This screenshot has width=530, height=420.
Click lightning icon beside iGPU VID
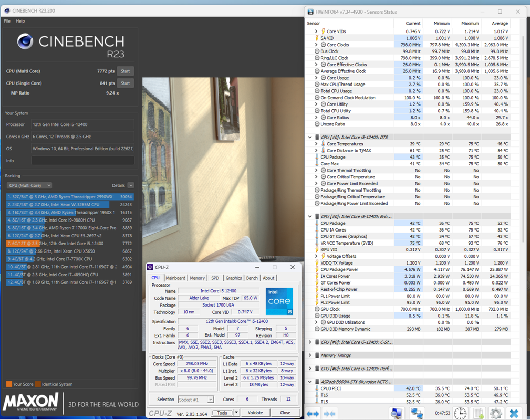pyautogui.click(x=317, y=249)
